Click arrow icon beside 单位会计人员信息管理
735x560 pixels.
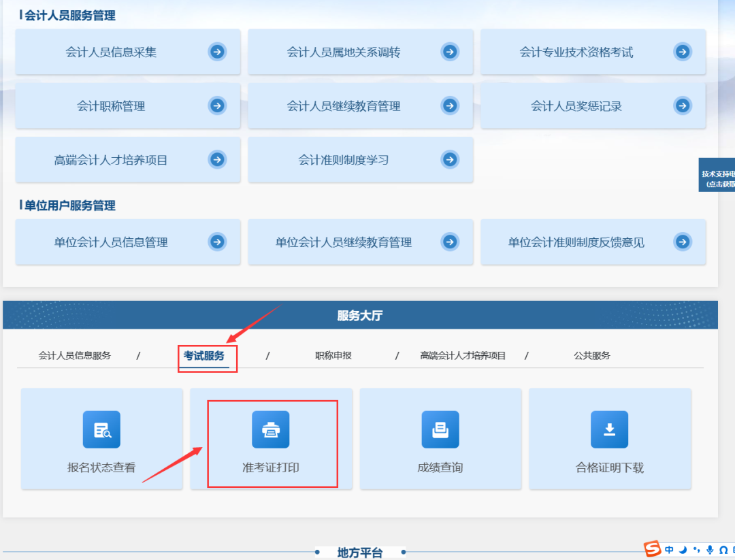click(217, 242)
